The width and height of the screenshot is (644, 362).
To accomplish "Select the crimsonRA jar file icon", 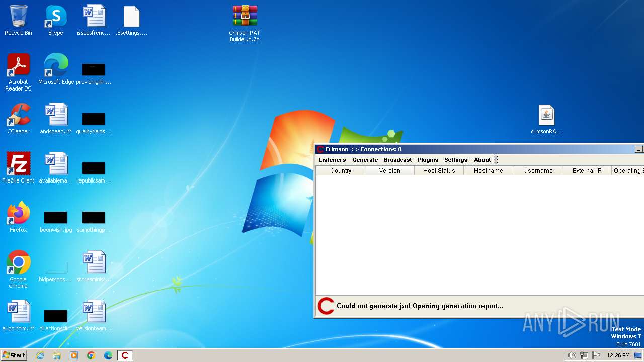I will click(x=546, y=119).
